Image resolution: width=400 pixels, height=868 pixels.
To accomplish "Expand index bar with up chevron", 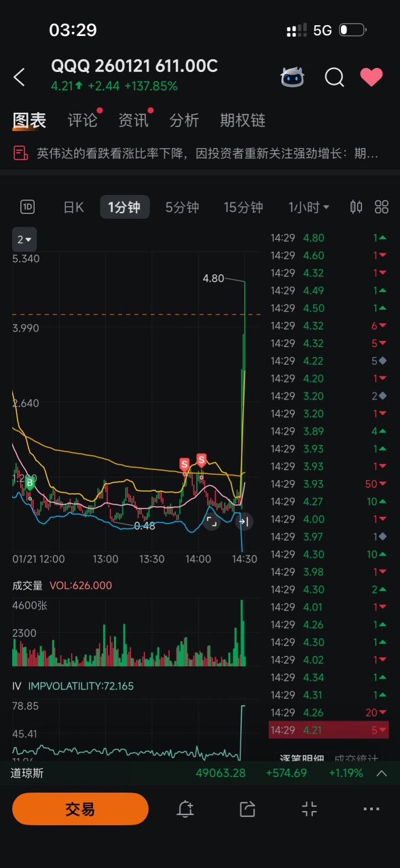I will 382,773.
